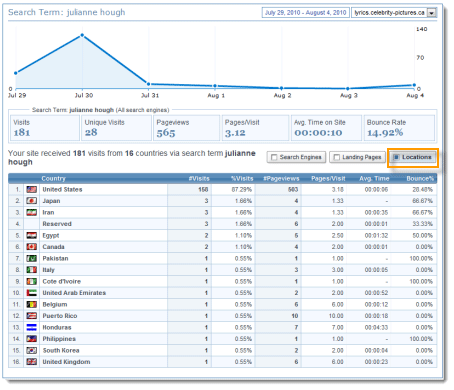
Task: Click the Japan country name
Action: coord(51,201)
